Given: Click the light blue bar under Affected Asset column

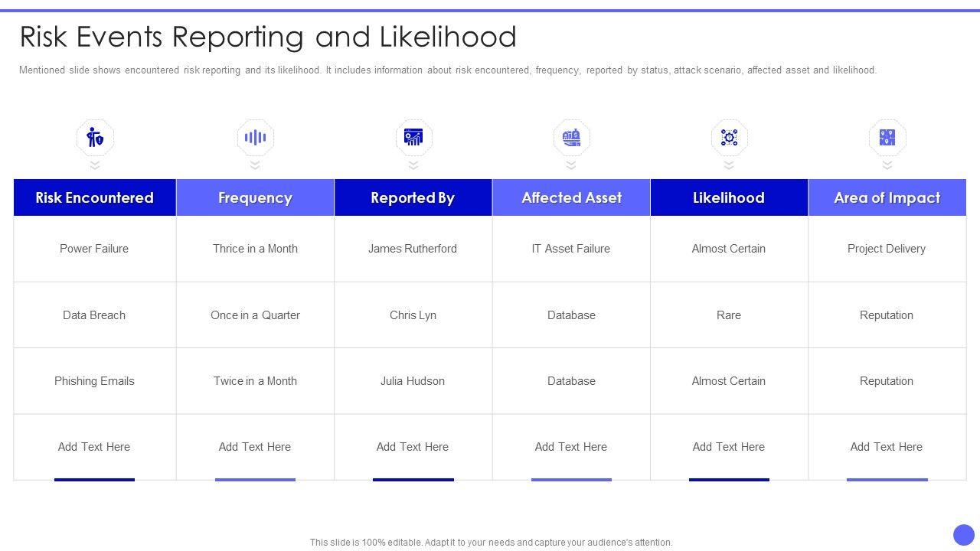Looking at the screenshot, I should point(571,480).
